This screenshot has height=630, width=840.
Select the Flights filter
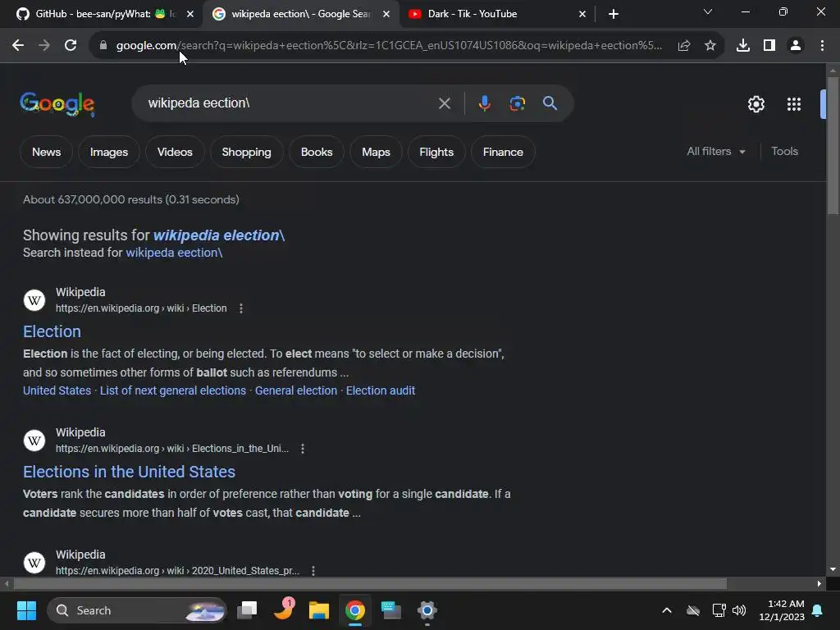[436, 152]
